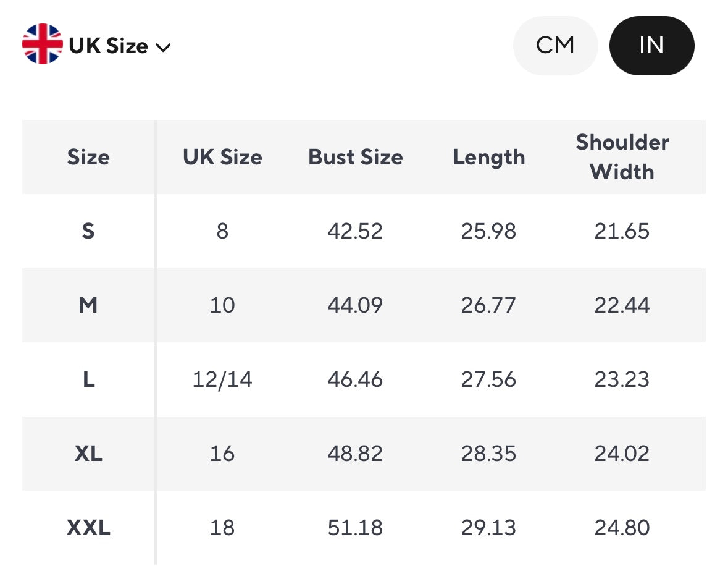Click bust size value 42.52
The image size is (728, 571).
coord(355,231)
